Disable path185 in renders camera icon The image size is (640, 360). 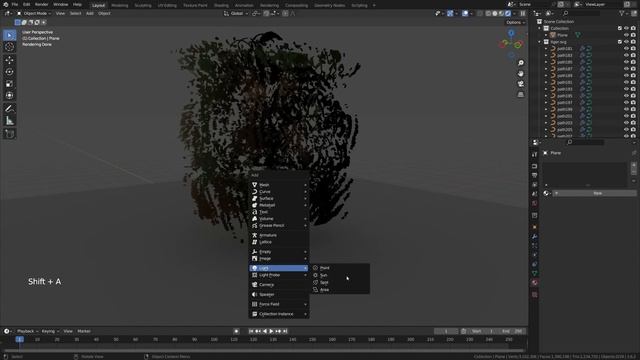pos(633,62)
